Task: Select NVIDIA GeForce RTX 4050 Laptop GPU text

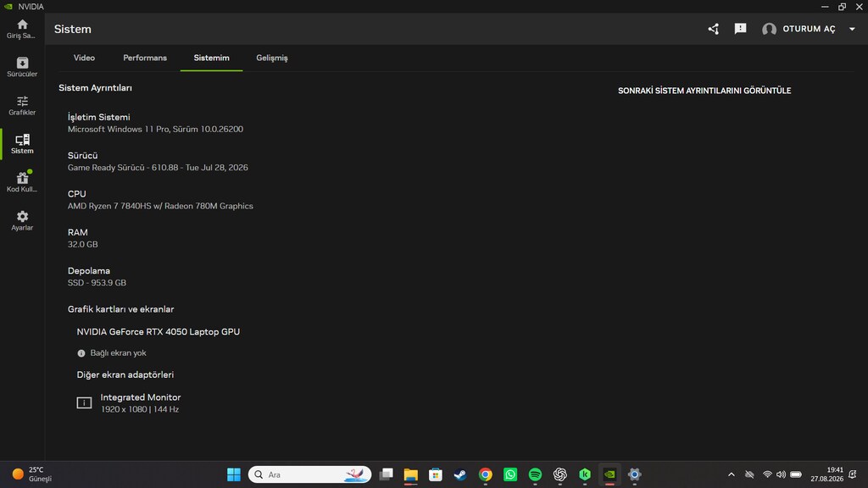Action: pyautogui.click(x=159, y=331)
